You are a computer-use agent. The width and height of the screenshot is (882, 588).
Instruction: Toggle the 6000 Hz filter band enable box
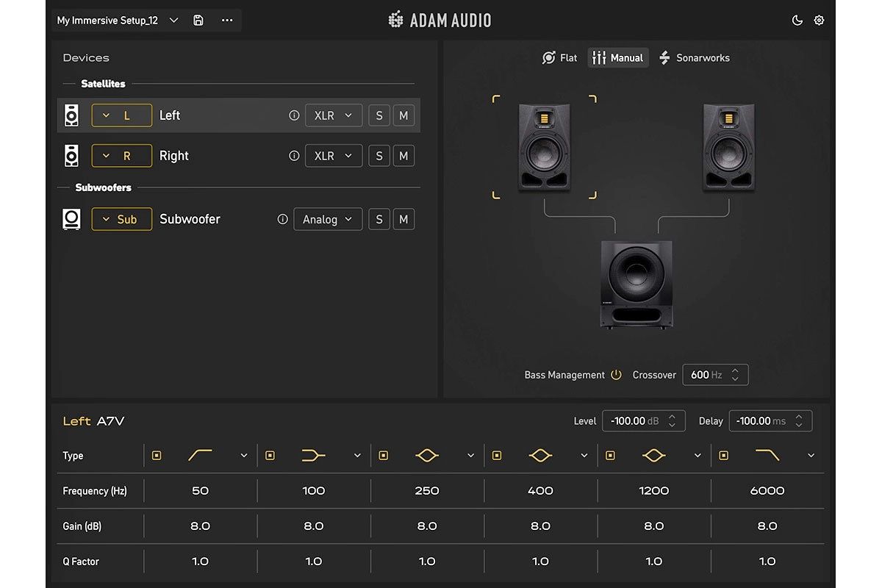pyautogui.click(x=724, y=456)
